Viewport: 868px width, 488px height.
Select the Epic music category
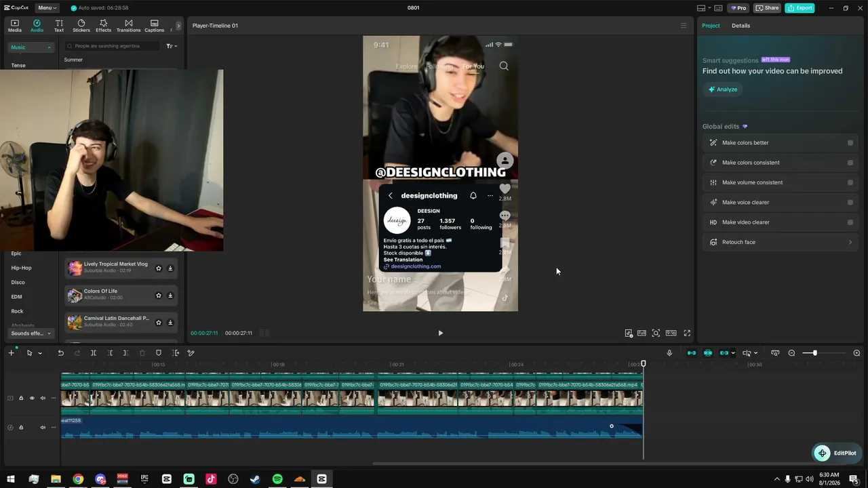(16, 253)
